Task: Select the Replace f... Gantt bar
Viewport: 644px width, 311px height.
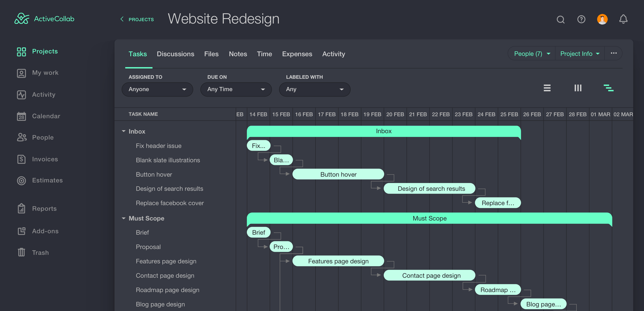Action: 498,203
